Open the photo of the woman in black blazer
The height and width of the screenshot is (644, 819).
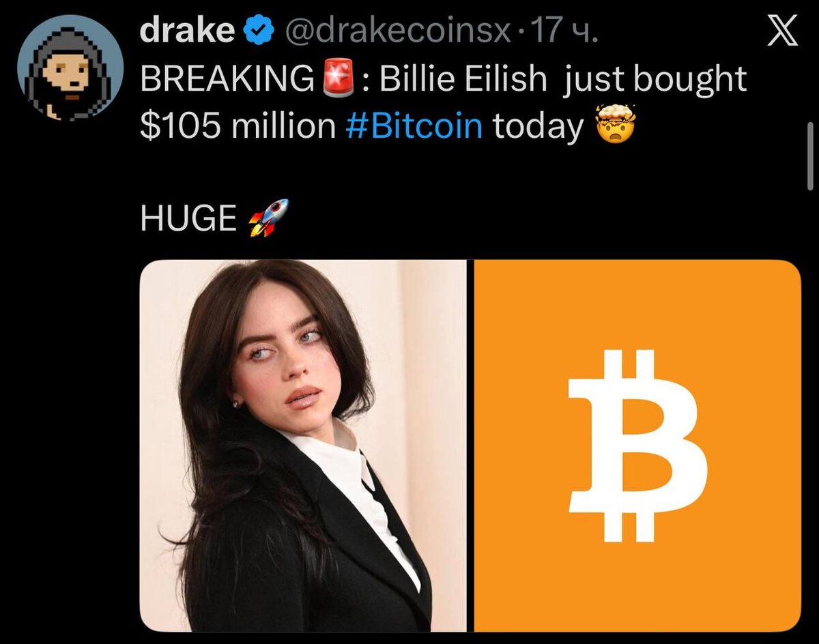(x=303, y=445)
